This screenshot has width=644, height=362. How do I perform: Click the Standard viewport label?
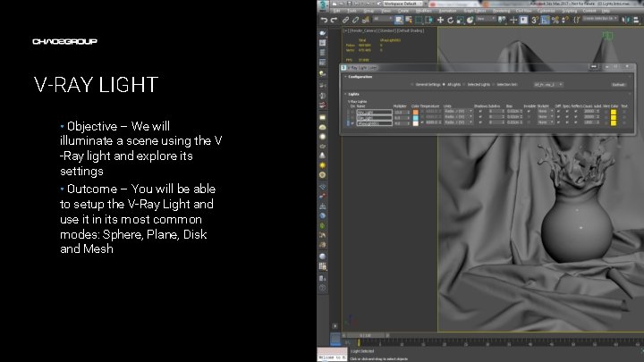[386, 30]
